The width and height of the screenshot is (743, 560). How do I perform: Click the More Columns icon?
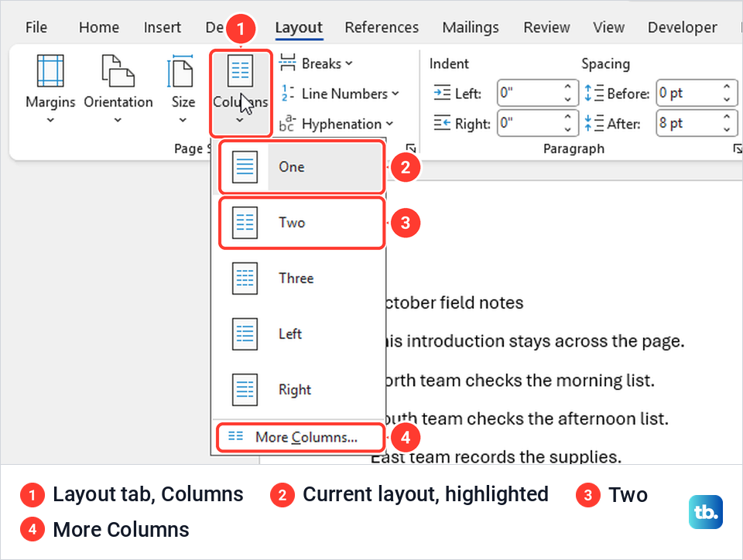(x=235, y=436)
